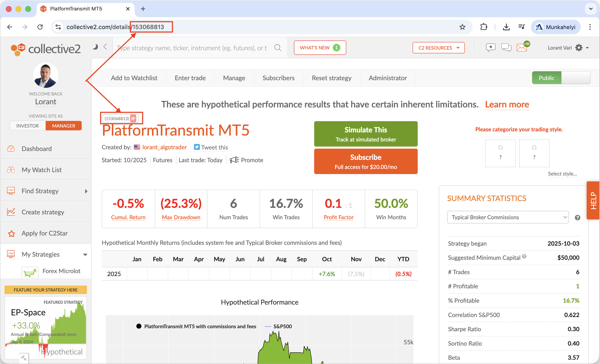Screen dimensions: 600x364
Task: Focus the strategy search input field
Action: pos(192,48)
